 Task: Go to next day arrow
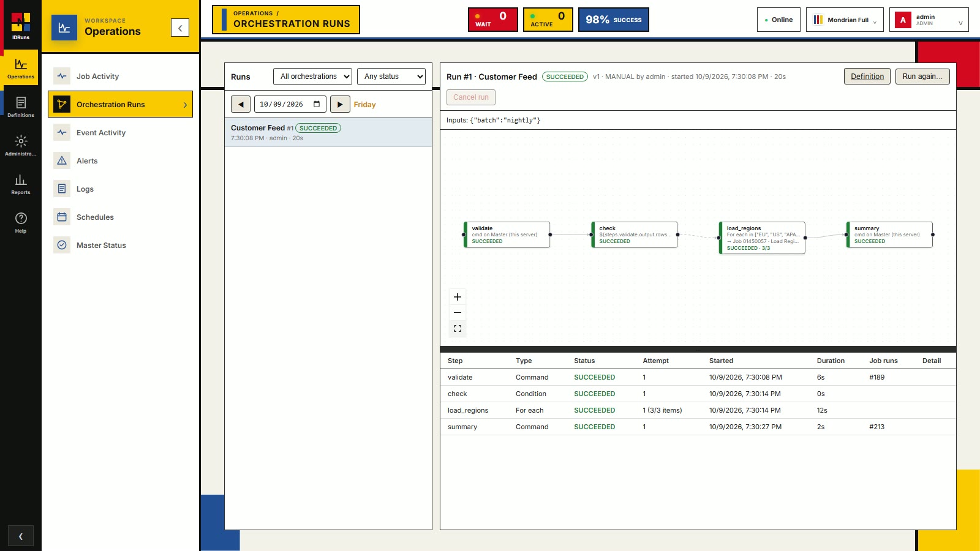click(340, 104)
